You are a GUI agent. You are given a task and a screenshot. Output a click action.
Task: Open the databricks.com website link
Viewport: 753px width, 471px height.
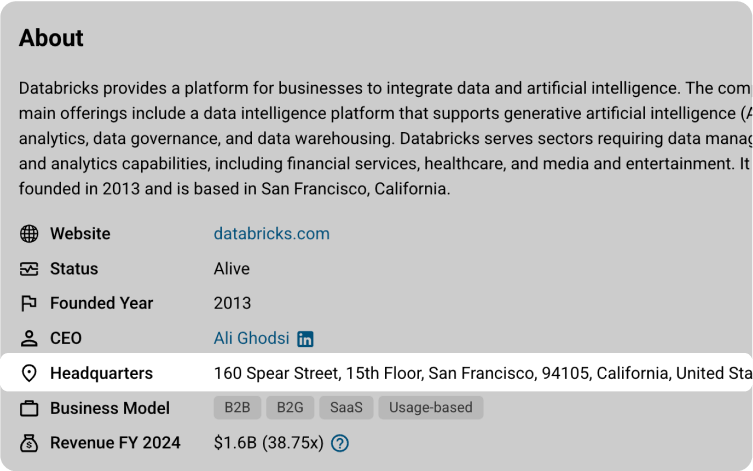271,234
